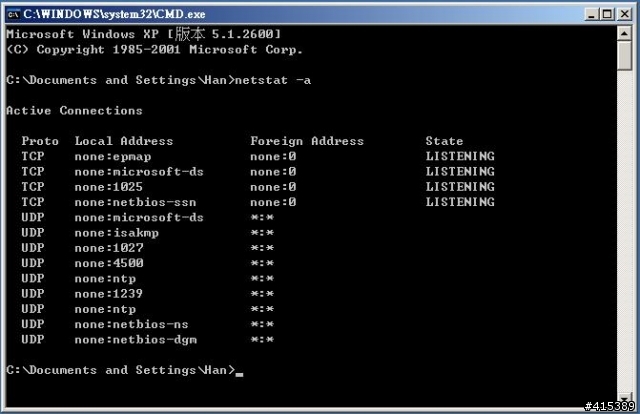Click the vertical scrollbar thumb
This screenshot has height=414, width=640.
point(624,56)
